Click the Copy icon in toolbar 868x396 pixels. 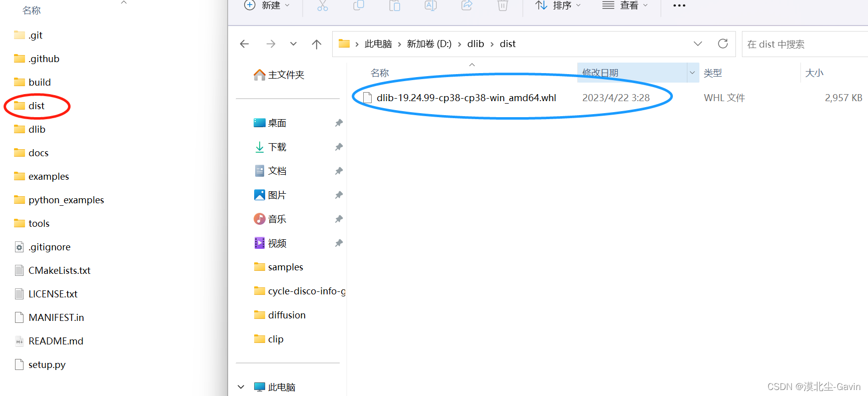tap(359, 6)
